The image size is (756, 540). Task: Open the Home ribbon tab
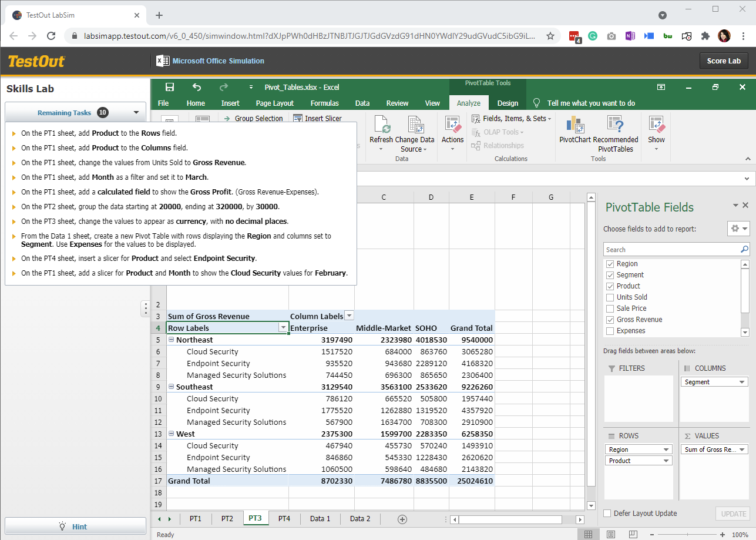click(196, 103)
